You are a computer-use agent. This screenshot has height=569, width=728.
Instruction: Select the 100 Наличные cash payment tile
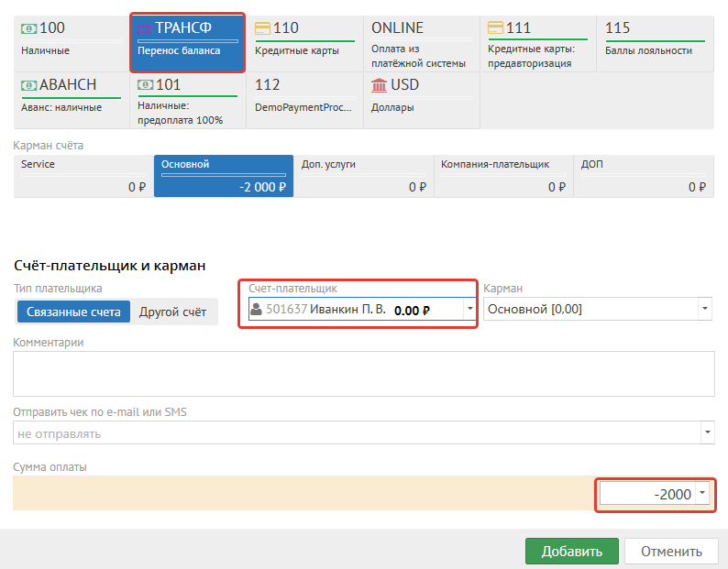[x=72, y=44]
